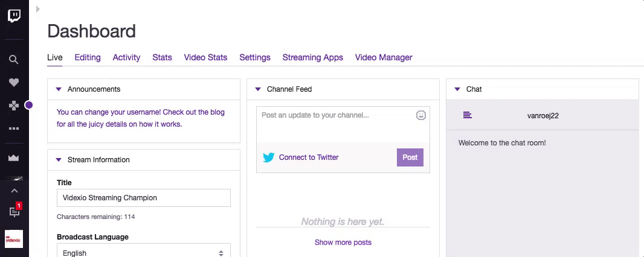Switch to the Video Stats tab

click(x=205, y=57)
